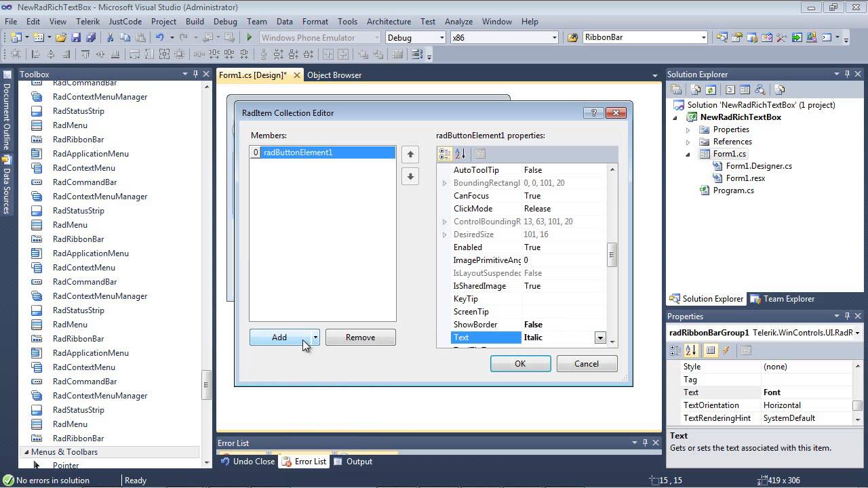Toggle Alphabetical sort in collection editor properties
The width and height of the screenshot is (868, 488).
(x=460, y=154)
